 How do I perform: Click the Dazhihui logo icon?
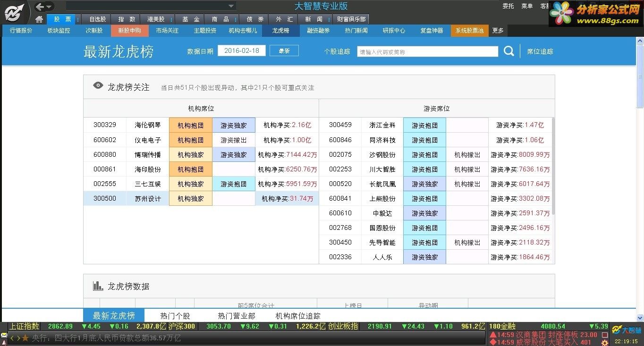coord(14,12)
